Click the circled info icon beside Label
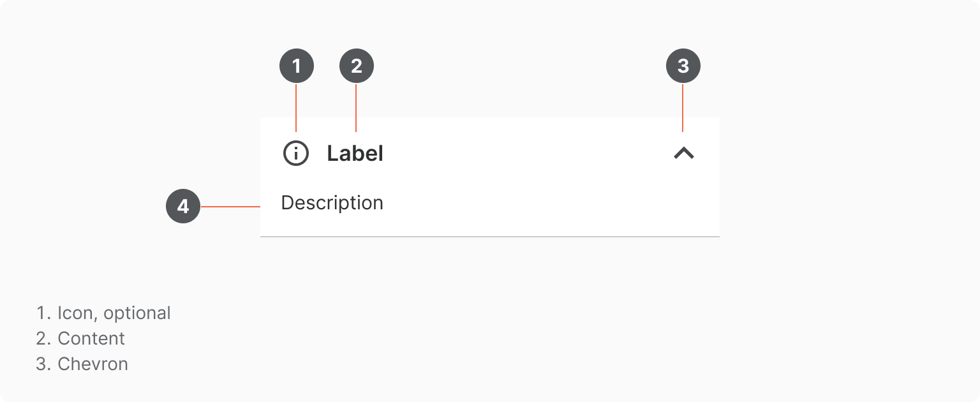This screenshot has width=980, height=402. (296, 153)
